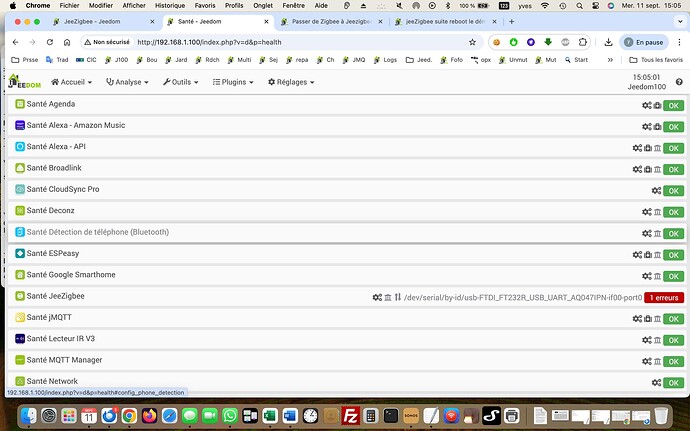The height and width of the screenshot is (431, 690).
Task: Expand the Accueil dropdown menu
Action: pos(71,82)
